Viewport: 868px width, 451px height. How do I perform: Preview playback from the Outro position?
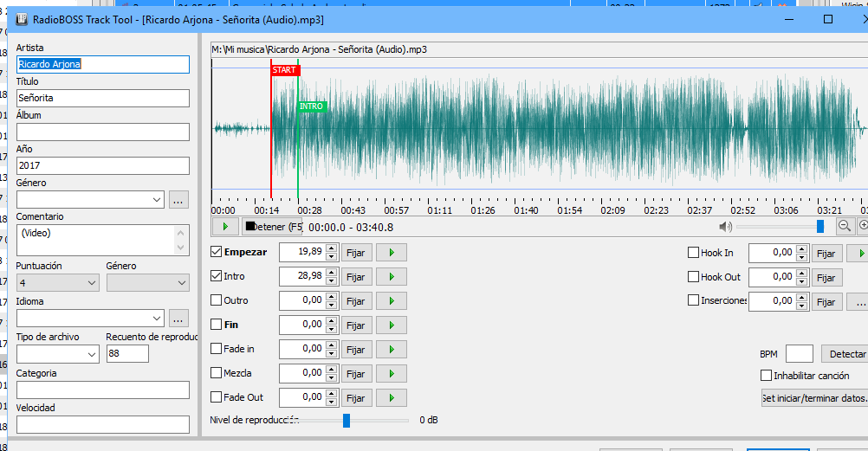click(x=392, y=301)
